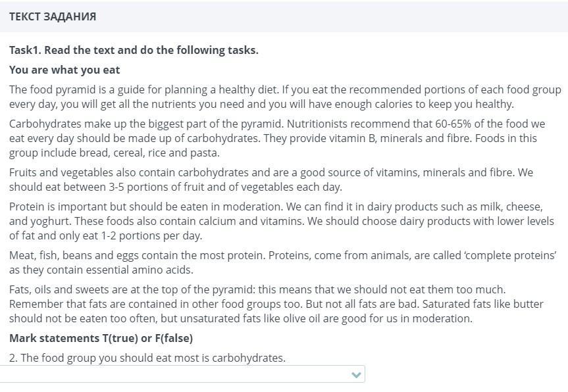This screenshot has height=392, width=568.
Task: Click the 'Carbohydrates make up the biggest part' paragraph
Action: pyautogui.click(x=277, y=138)
